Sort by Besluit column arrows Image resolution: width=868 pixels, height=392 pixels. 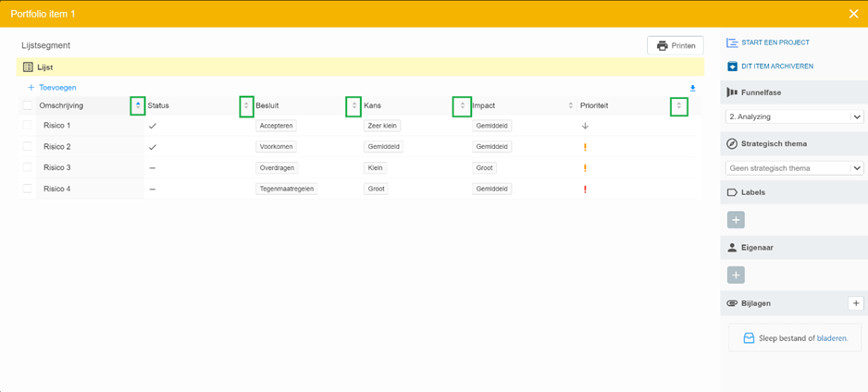[354, 105]
